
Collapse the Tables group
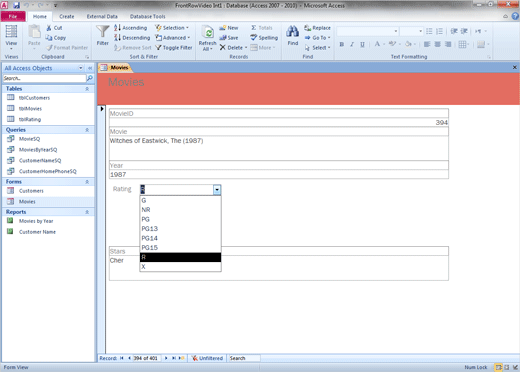[x=87, y=89]
